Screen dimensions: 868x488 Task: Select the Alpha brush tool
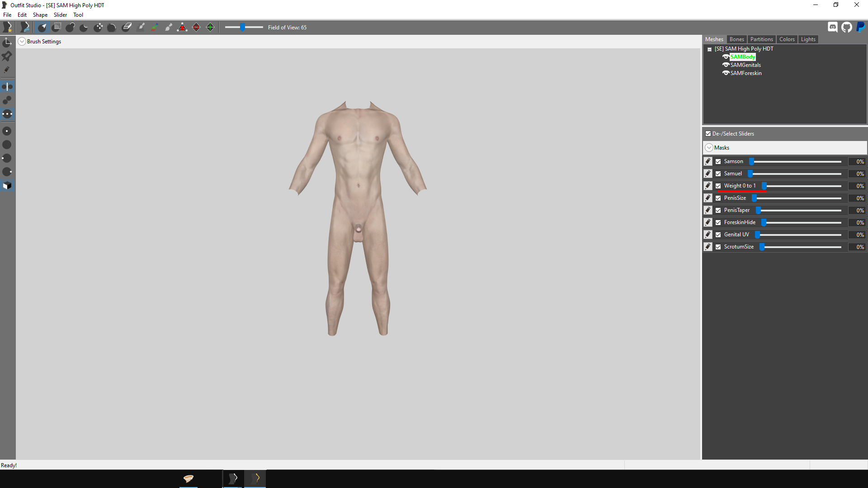[x=169, y=27]
